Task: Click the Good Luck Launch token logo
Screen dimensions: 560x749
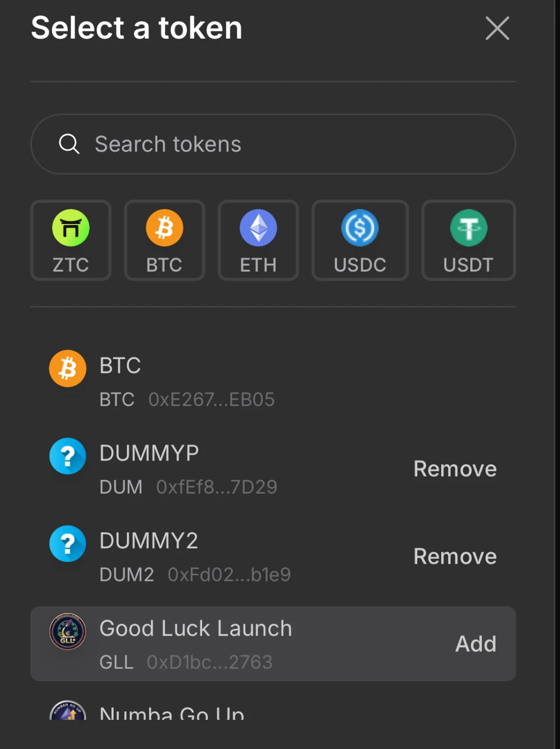Action: point(68,631)
